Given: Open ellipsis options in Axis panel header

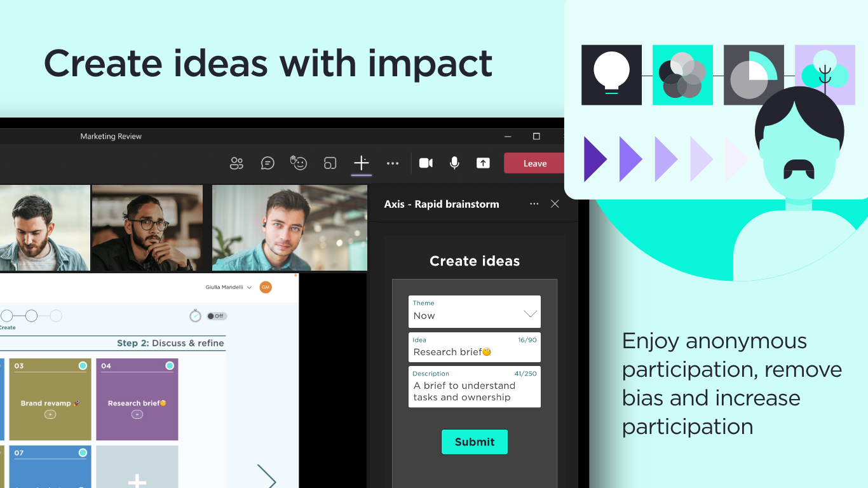Looking at the screenshot, I should tap(534, 204).
